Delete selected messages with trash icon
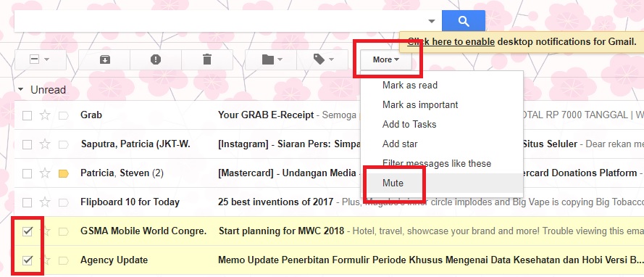The width and height of the screenshot is (644, 277). (207, 59)
